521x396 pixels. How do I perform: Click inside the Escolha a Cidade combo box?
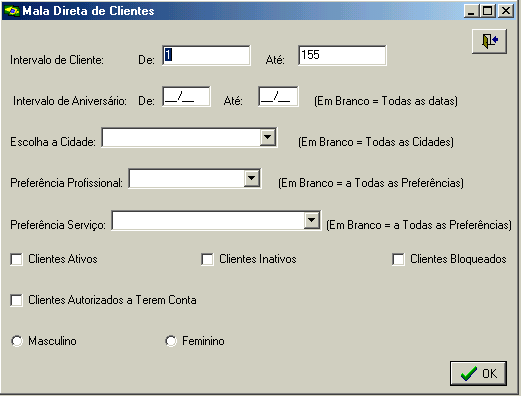tap(181, 137)
